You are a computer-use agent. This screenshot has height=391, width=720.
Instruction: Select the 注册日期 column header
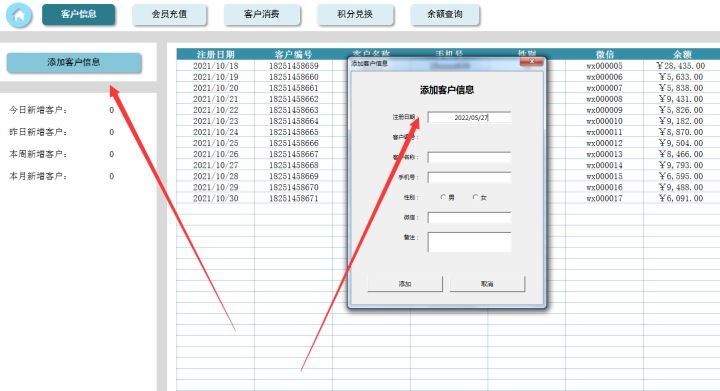point(215,54)
